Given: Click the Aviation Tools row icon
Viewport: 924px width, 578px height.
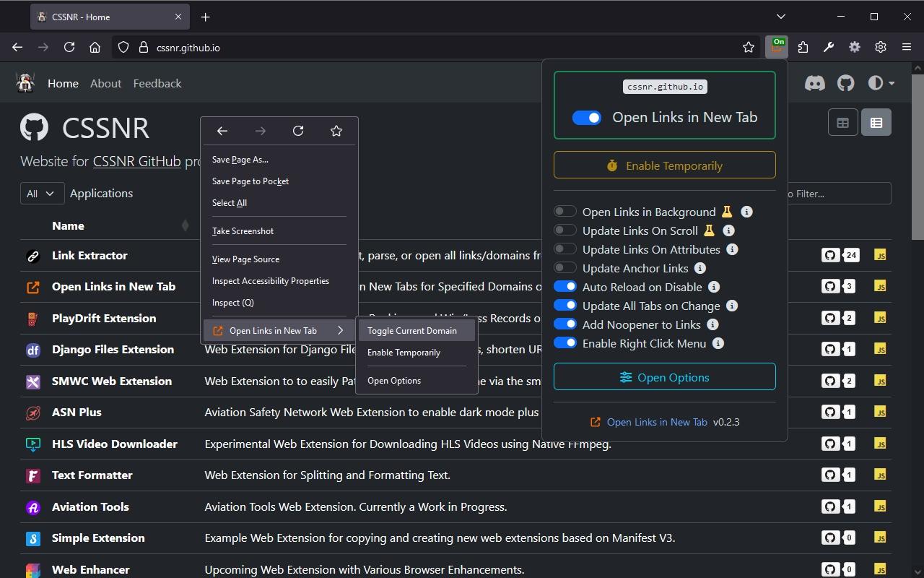Looking at the screenshot, I should (32, 507).
